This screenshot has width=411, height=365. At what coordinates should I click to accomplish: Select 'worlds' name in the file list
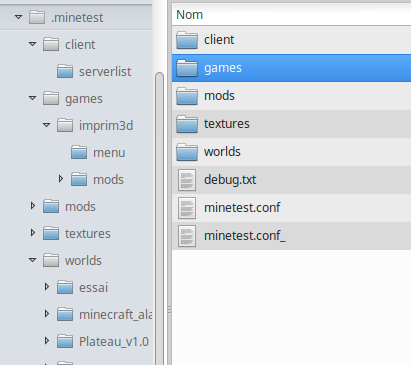point(222,152)
